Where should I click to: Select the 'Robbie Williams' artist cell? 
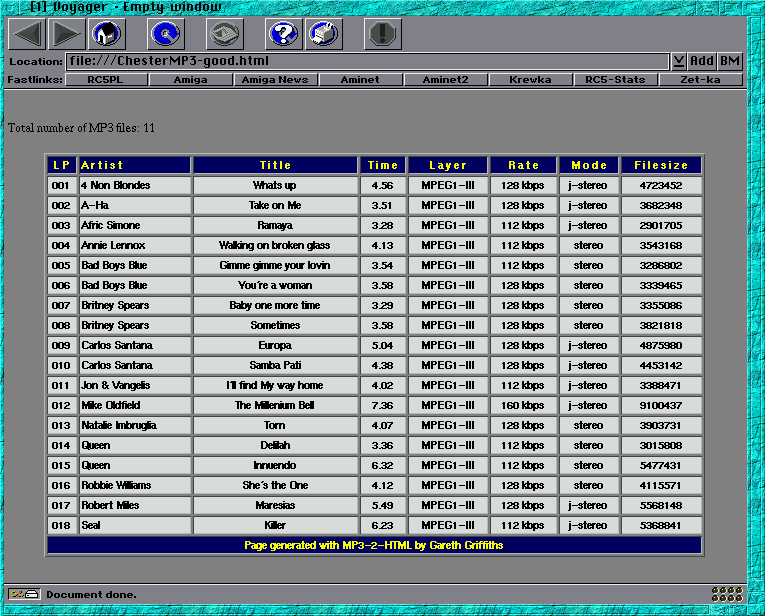click(135, 485)
